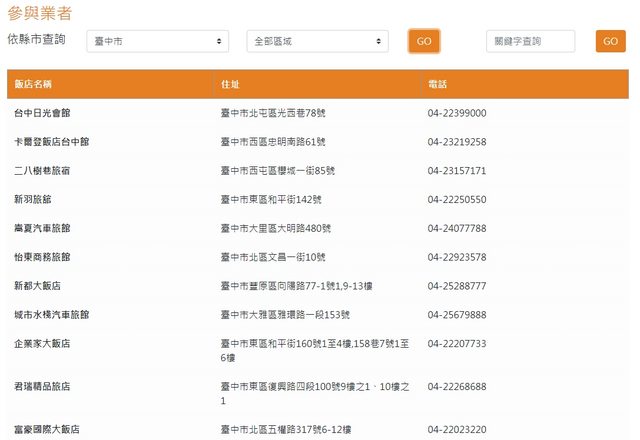This screenshot has height=440, width=640.
Task: Select hotel name 君瑞精品旅店
Action: 42,387
